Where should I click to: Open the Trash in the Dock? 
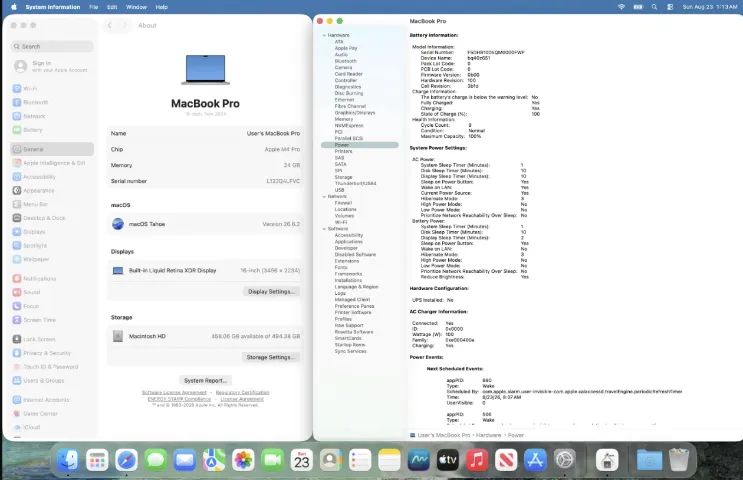click(679, 460)
